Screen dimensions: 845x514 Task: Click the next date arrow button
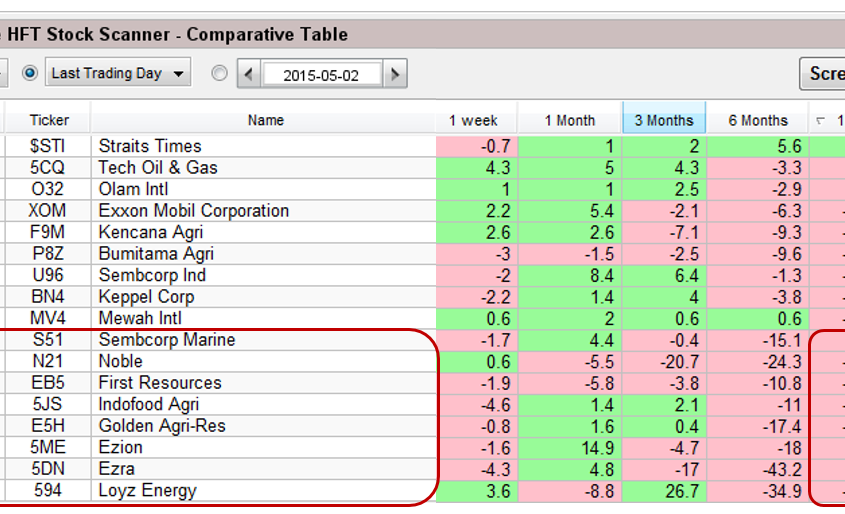396,74
